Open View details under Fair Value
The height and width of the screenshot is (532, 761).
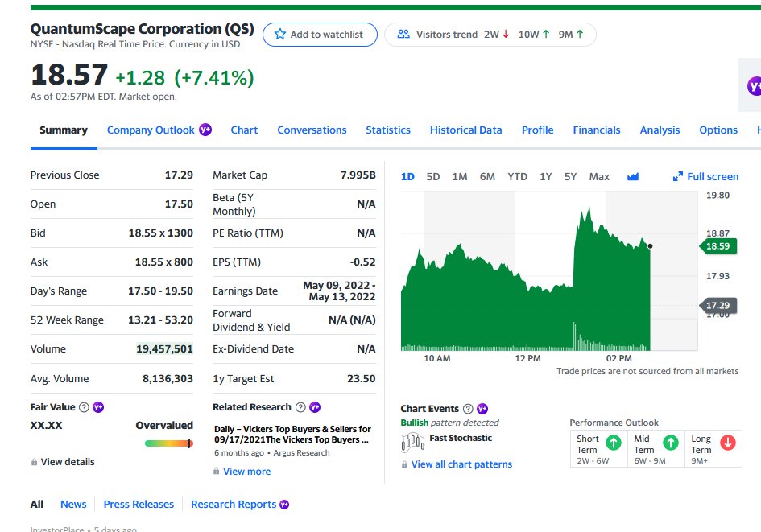(x=68, y=462)
